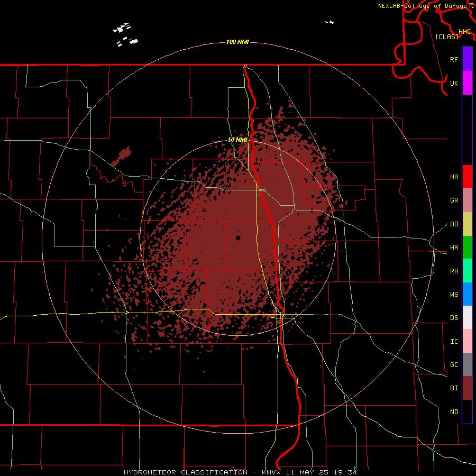Click the white echo cluster at top left
Viewport: 476px width, 476px height.
[125, 34]
